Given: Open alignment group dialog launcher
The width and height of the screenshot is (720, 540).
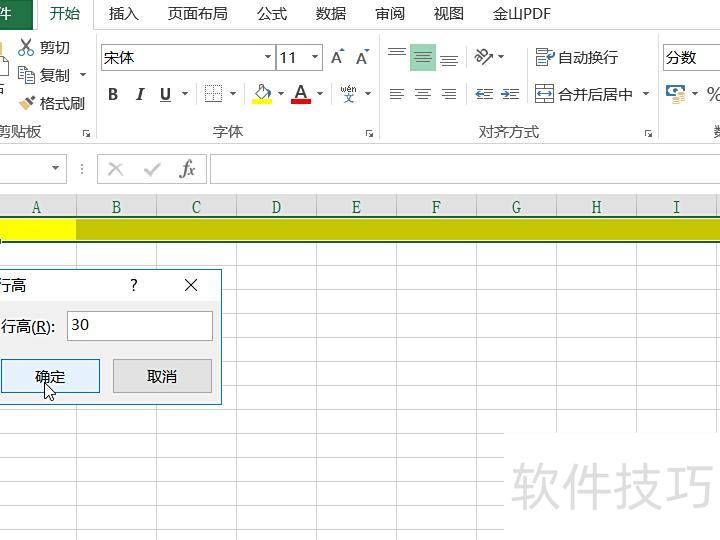Looking at the screenshot, I should click(648, 134).
